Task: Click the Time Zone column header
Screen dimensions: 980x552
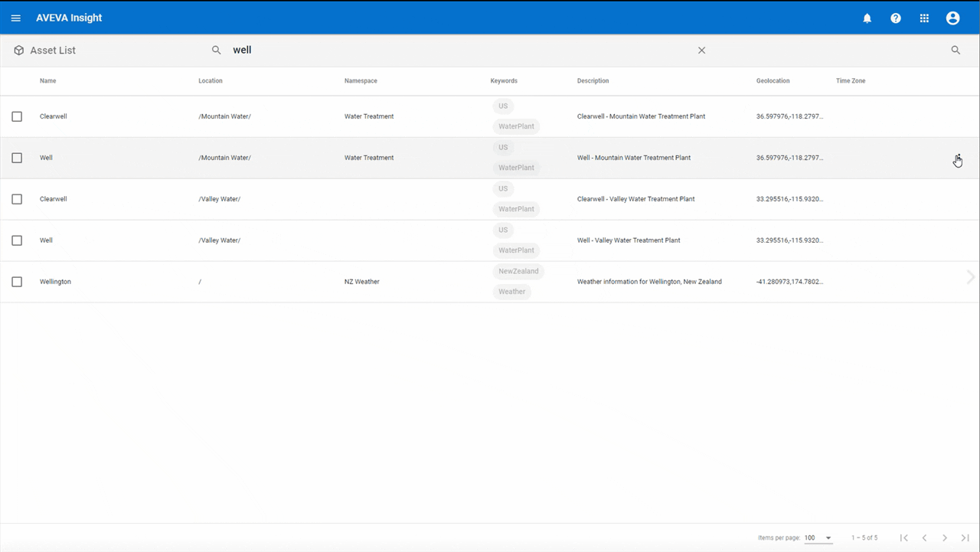Action: coord(851,81)
